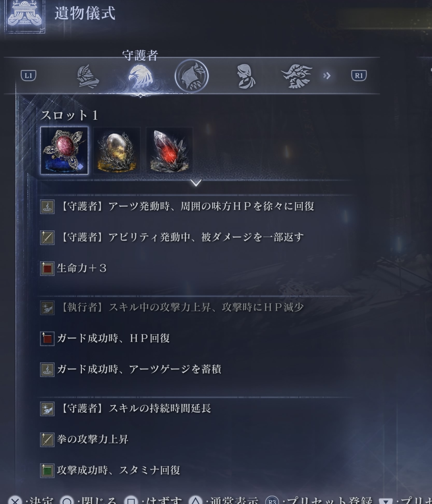This screenshot has height=504, width=432.
Task: Click the double chevron next to R1
Action: (x=327, y=76)
